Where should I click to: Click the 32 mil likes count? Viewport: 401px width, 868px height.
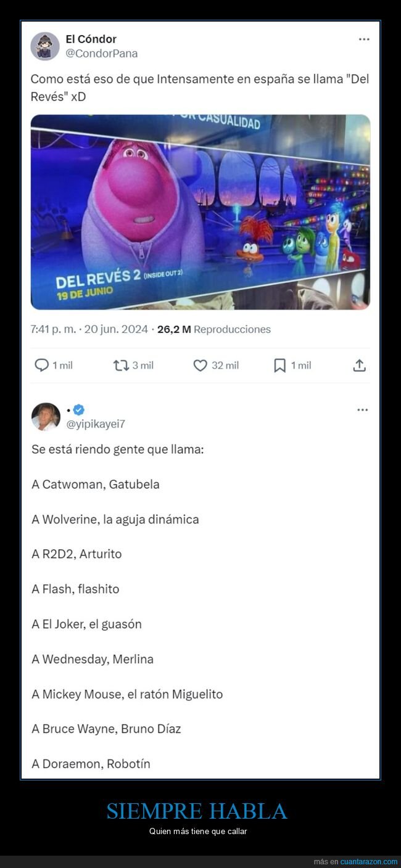click(x=225, y=366)
